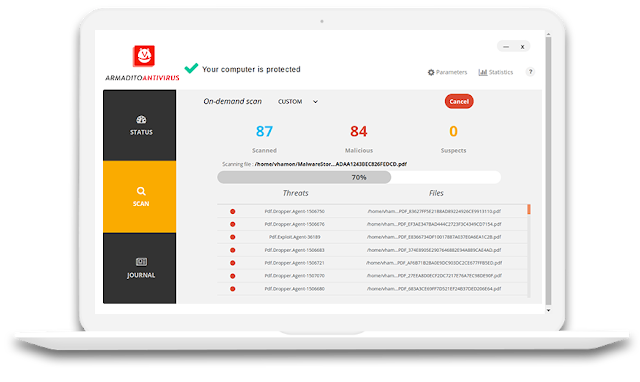
Task: Open the Journal icon in sidebar
Action: pyautogui.click(x=141, y=262)
